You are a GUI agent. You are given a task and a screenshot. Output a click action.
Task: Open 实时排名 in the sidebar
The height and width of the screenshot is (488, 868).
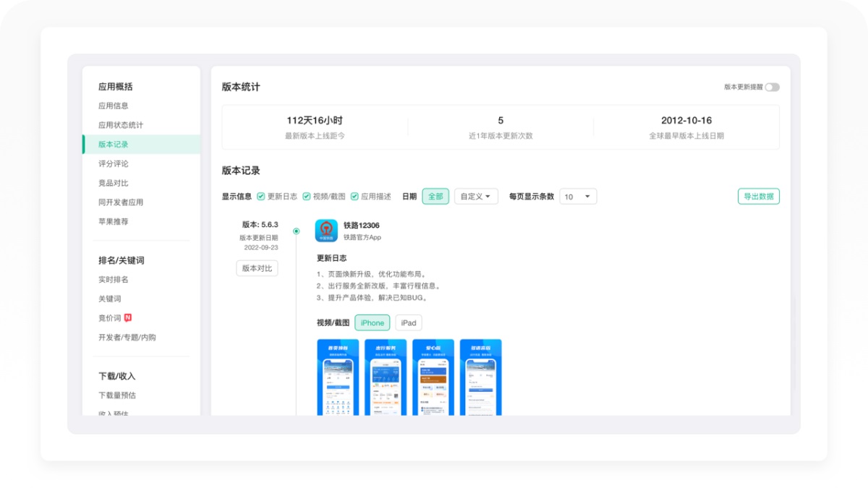click(114, 280)
